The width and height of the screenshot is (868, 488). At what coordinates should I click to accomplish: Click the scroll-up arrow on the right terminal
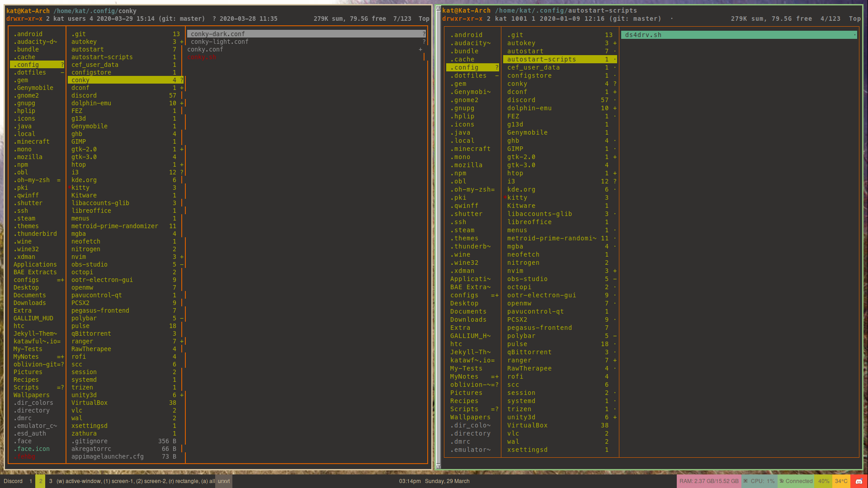[439, 8]
